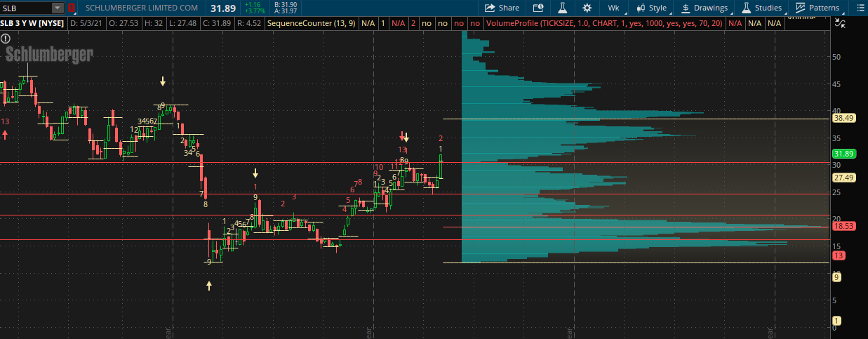Click the Share button
This screenshot has height=339, width=868.
pyautogui.click(x=502, y=8)
